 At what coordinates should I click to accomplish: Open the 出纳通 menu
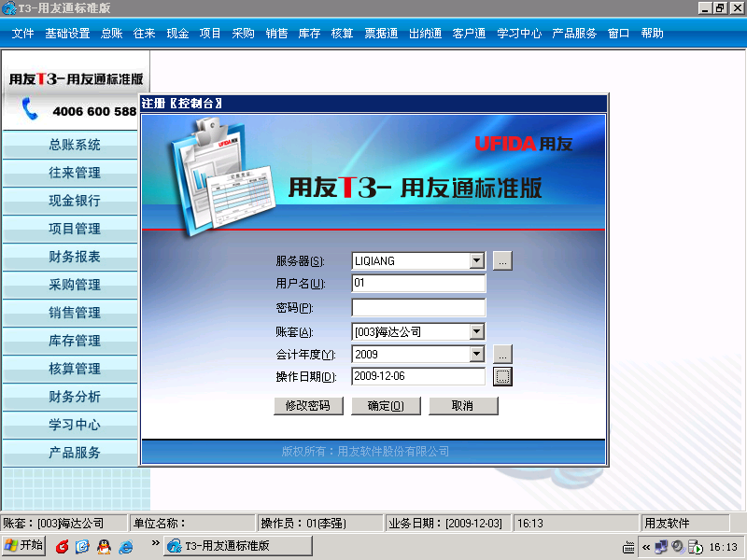[426, 34]
